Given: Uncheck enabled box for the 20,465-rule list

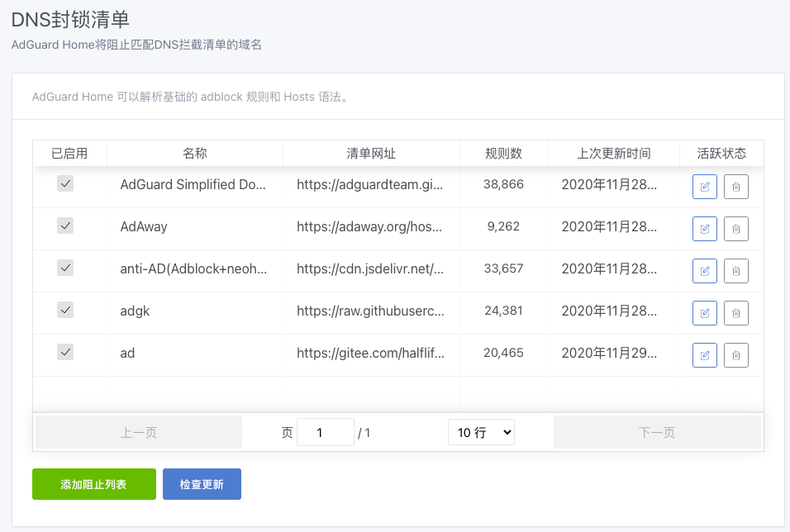Looking at the screenshot, I should pyautogui.click(x=65, y=352).
